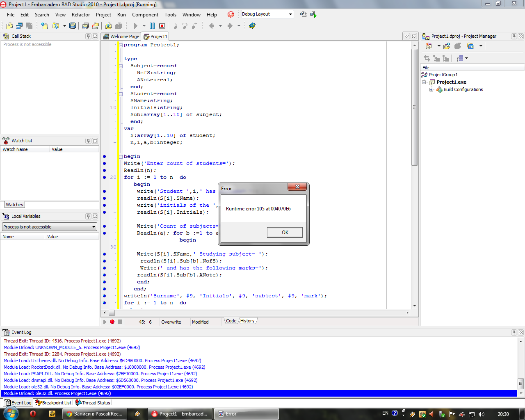Image resolution: width=525 pixels, height=420 pixels.
Task: Collapse the Subject=record code fold marker
Action: point(121,66)
